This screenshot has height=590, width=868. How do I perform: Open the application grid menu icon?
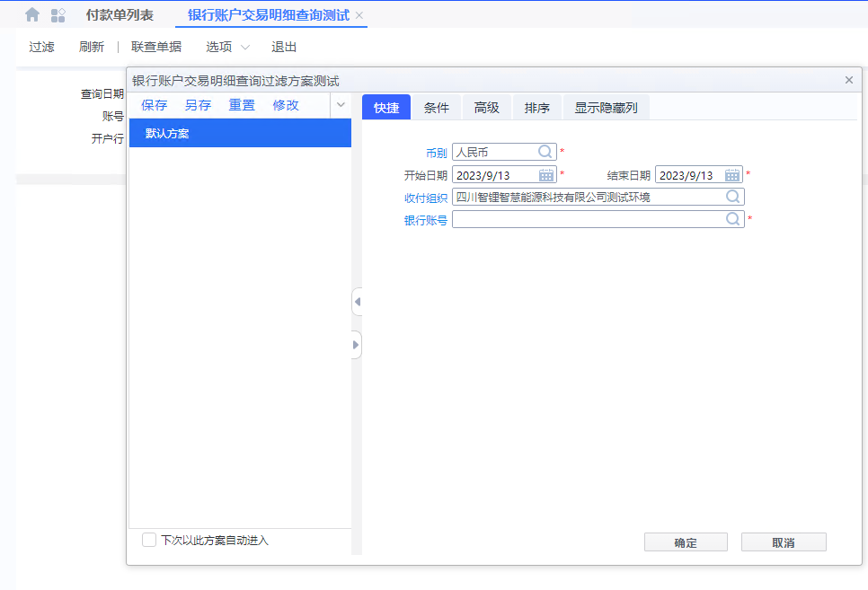click(58, 15)
